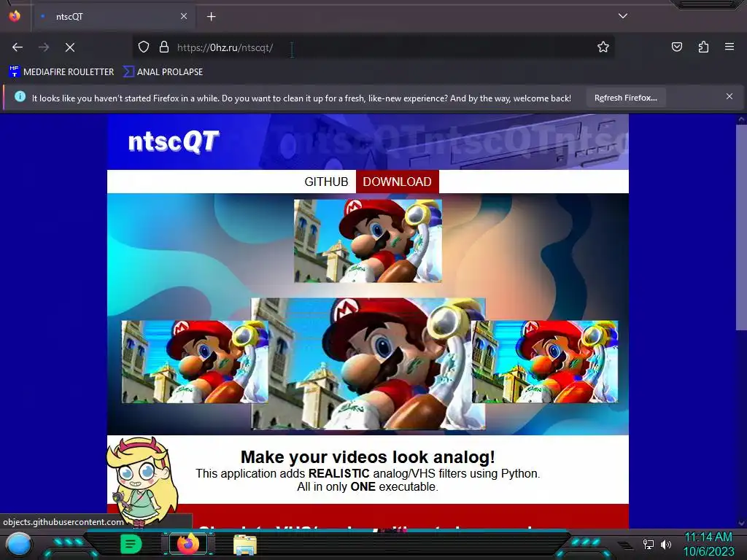
Task: Open the DOWNLOAD menu link
Action: 398,182
